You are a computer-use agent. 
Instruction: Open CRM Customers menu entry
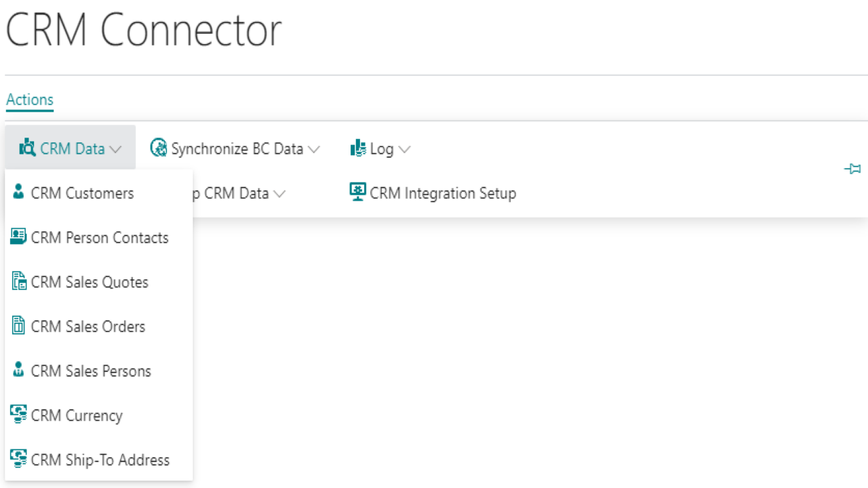tap(99, 193)
